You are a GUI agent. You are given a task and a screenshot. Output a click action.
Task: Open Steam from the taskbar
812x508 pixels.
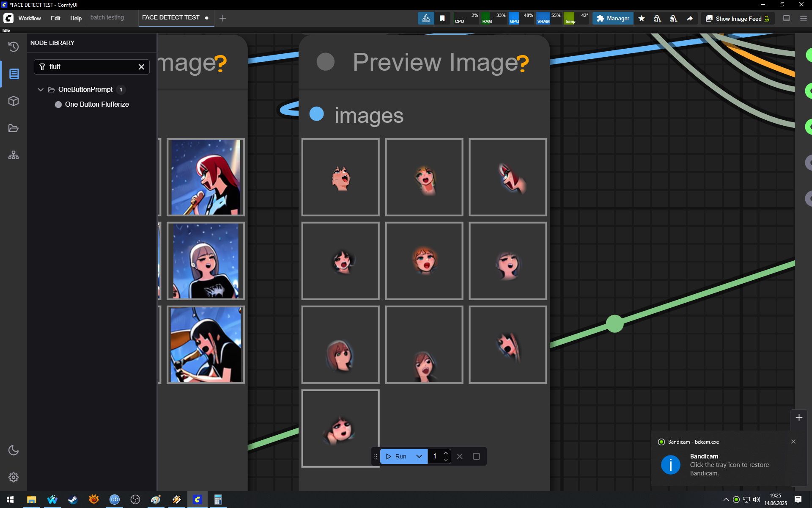73,500
